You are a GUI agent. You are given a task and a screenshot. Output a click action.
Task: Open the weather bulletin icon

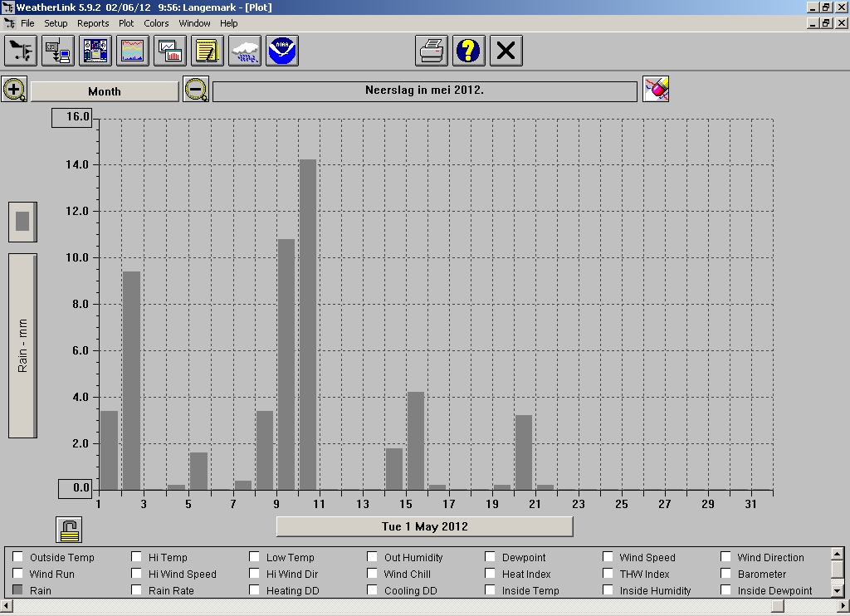[x=95, y=51]
